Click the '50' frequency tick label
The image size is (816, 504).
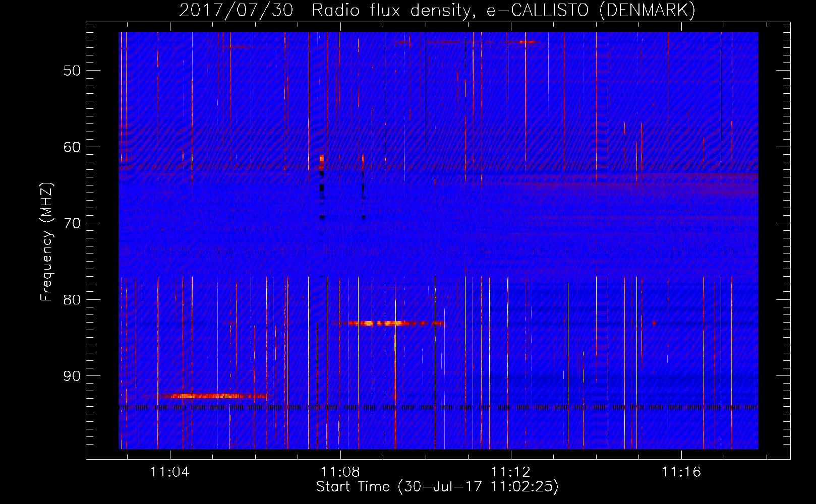point(72,71)
